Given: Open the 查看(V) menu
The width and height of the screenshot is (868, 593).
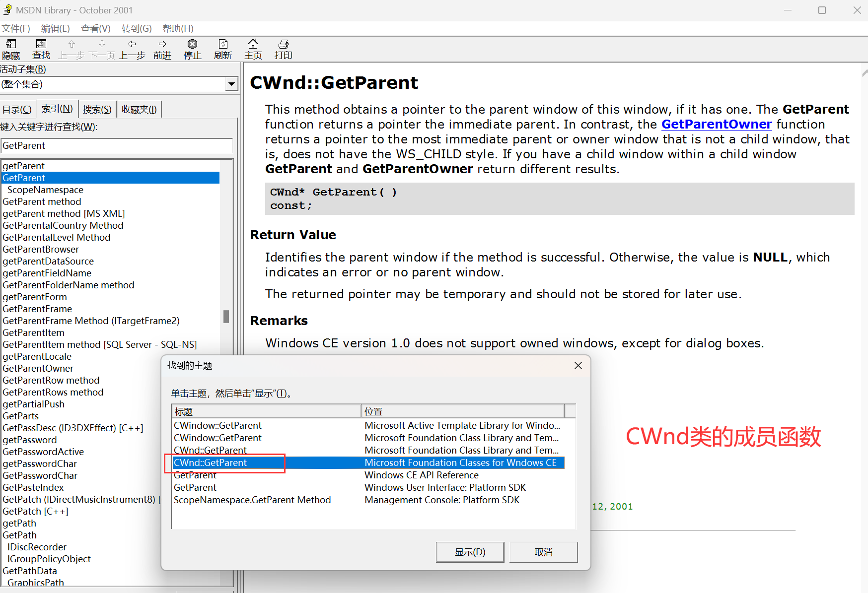Looking at the screenshot, I should coord(96,29).
